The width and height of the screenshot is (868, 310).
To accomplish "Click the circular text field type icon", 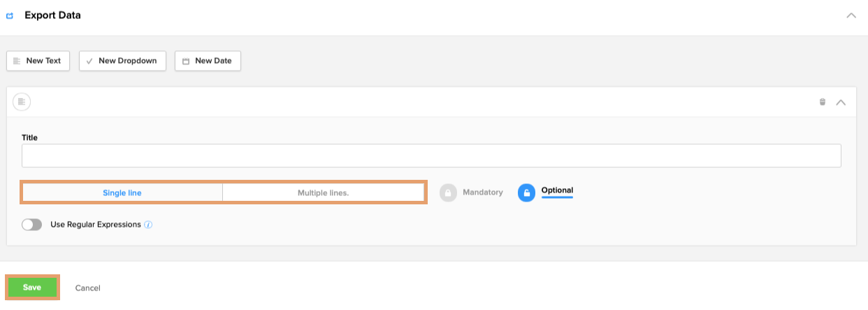I will coord(22,102).
